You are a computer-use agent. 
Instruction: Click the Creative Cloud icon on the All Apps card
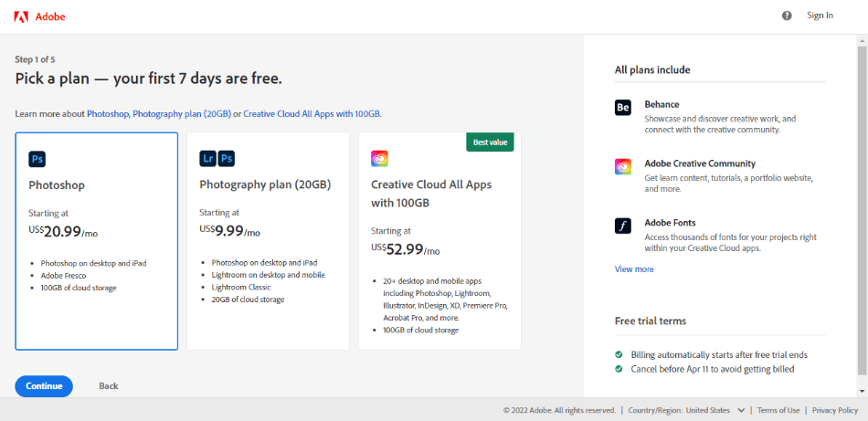tap(380, 159)
